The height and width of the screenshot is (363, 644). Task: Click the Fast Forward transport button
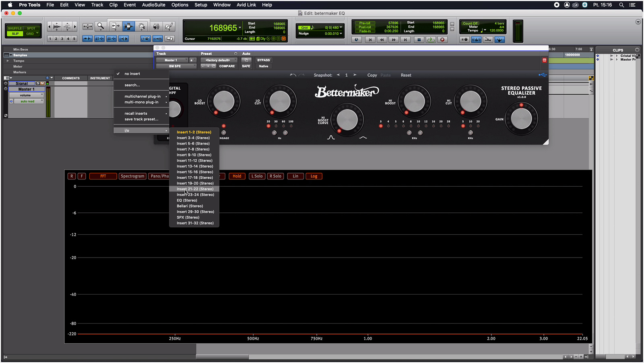pos(394,39)
